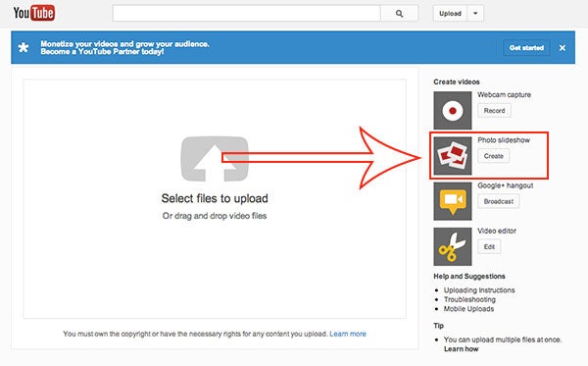
Task: Click the 'Google+ hangout' label
Action: (505, 185)
